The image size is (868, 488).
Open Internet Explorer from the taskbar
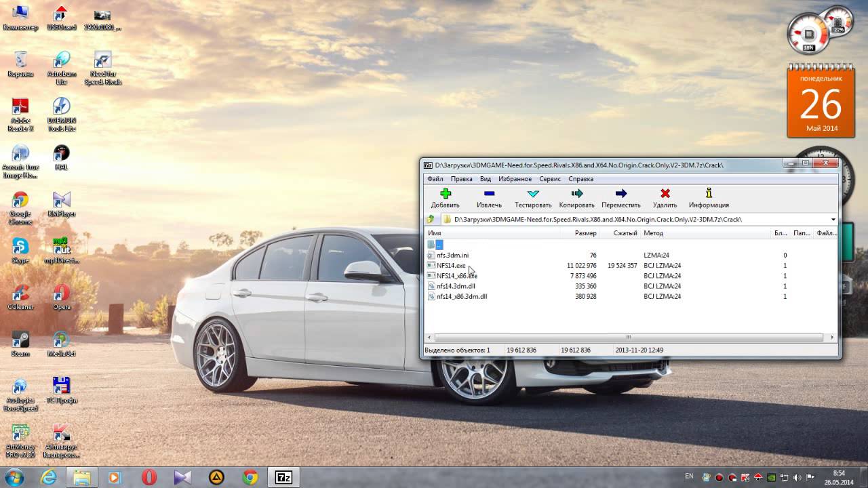click(48, 477)
